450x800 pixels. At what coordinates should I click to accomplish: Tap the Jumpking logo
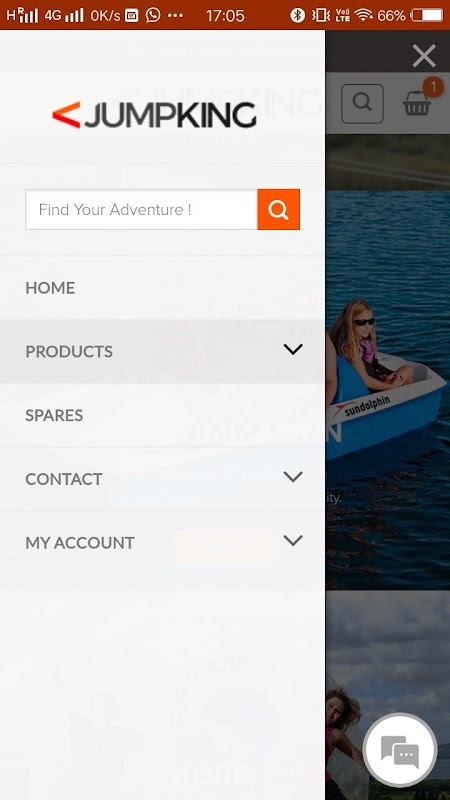[x=154, y=115]
